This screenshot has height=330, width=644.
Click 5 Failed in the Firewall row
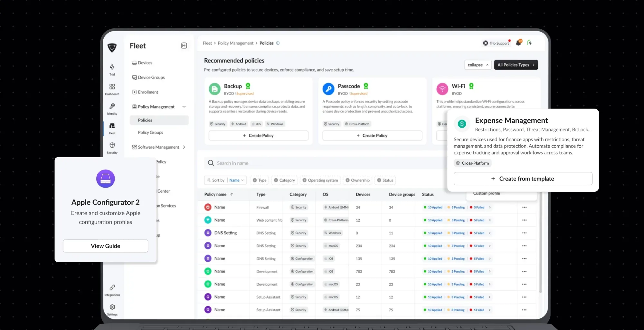[477, 207]
